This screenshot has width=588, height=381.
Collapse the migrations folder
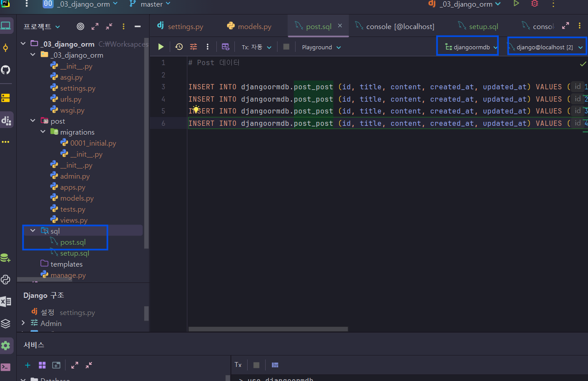point(43,132)
